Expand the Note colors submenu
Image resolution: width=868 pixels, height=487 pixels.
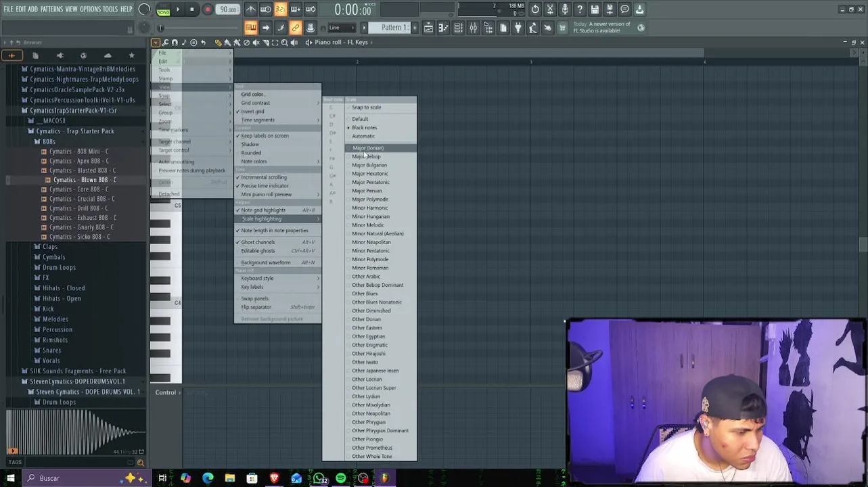[277, 162]
